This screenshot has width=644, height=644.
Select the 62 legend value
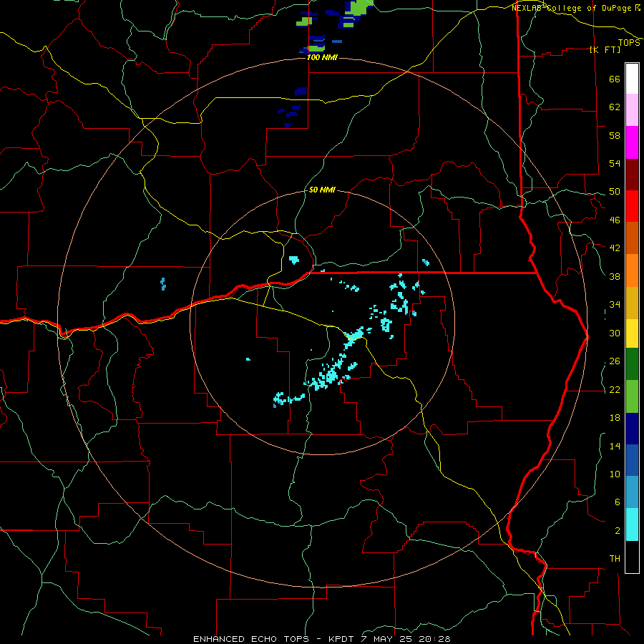(615, 107)
